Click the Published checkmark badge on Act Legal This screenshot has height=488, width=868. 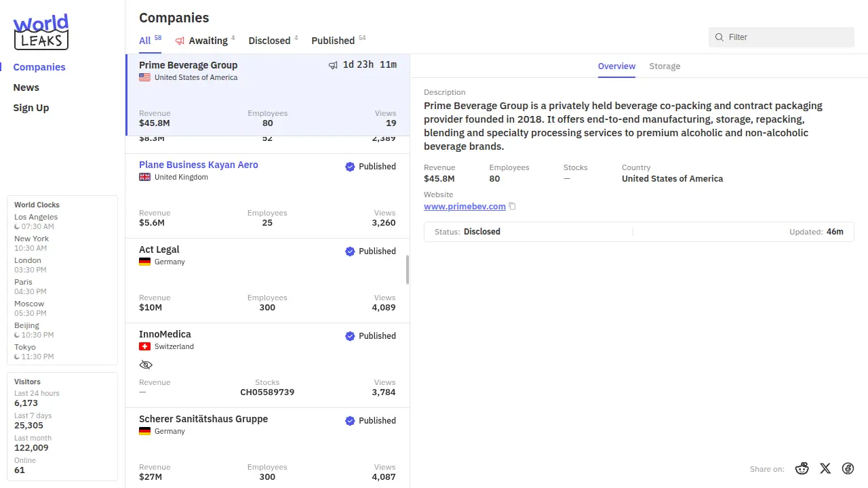click(350, 251)
